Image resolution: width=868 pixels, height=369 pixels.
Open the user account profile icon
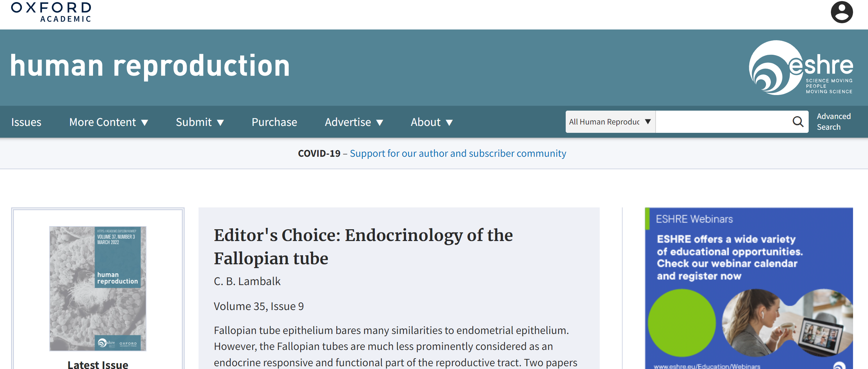[842, 12]
